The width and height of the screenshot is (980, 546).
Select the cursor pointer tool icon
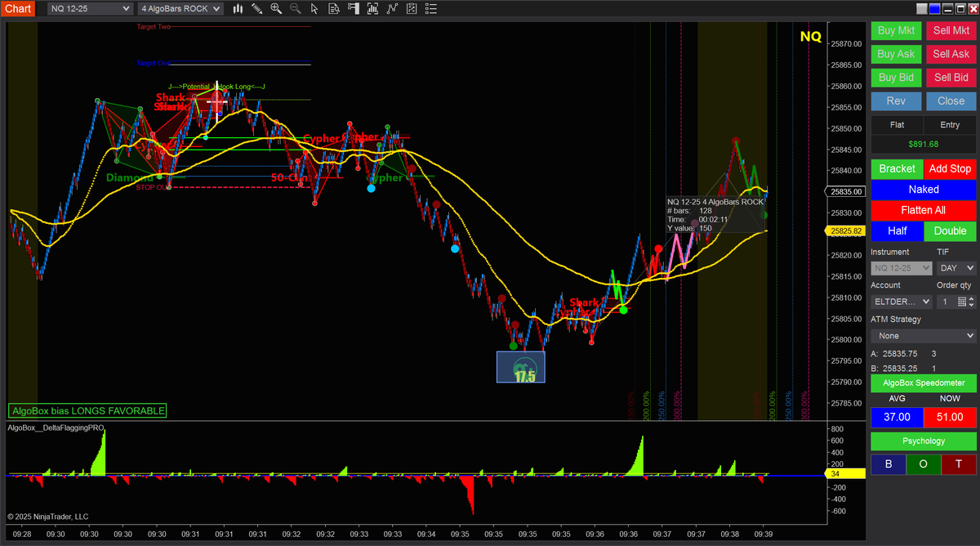click(314, 9)
